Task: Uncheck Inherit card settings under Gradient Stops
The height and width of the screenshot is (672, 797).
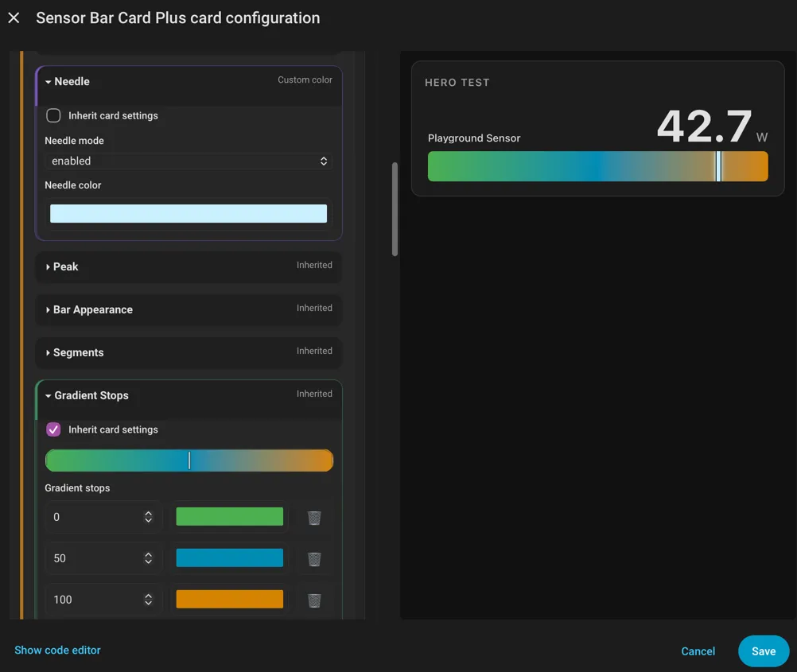Action: point(53,429)
